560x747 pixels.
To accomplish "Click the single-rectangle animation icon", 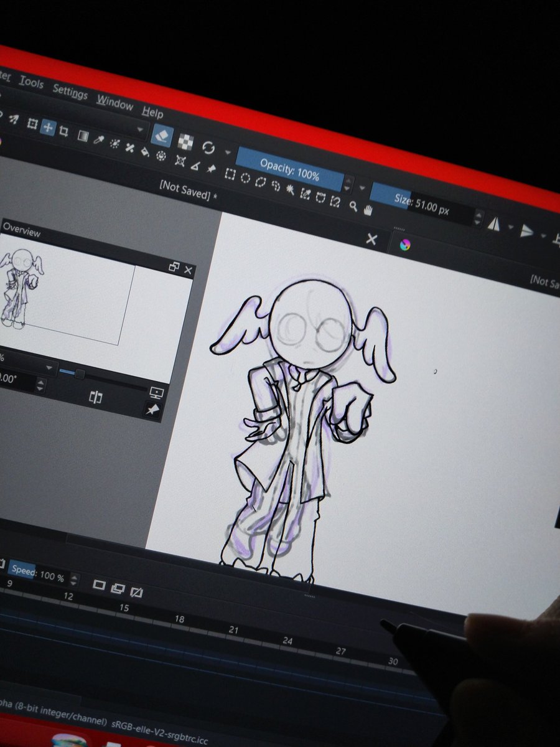I will [98, 585].
